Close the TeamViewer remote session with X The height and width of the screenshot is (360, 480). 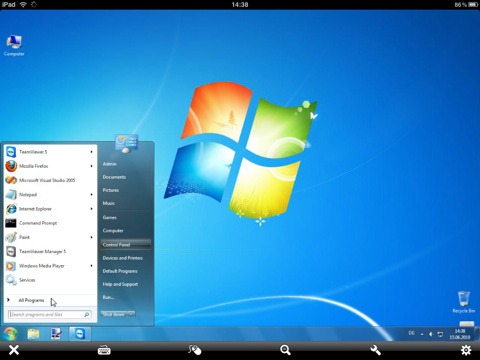[14, 350]
